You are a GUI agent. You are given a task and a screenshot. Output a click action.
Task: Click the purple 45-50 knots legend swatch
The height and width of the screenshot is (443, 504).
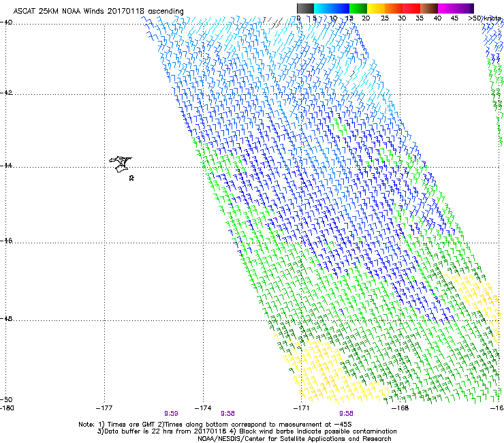(464, 8)
